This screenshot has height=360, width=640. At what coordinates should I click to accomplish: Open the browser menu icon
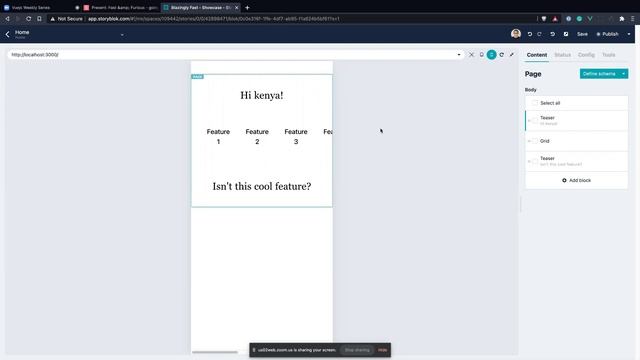(633, 19)
